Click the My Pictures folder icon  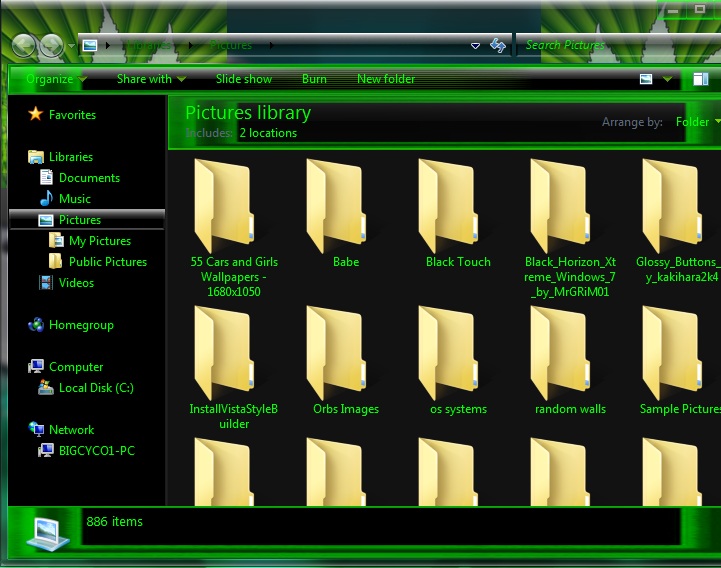coord(56,240)
